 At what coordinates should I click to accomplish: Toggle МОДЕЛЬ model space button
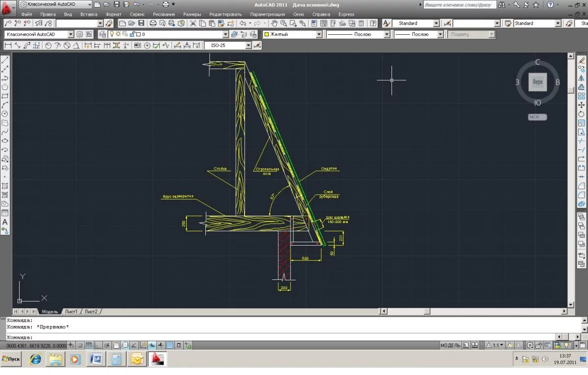[x=450, y=346]
